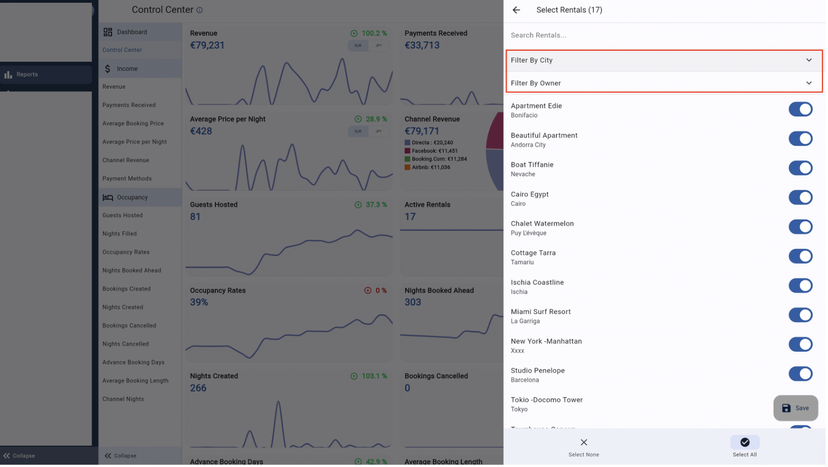Collapse the dark left sidebar
Image resolution: width=828 pixels, height=467 pixels.
click(20, 456)
